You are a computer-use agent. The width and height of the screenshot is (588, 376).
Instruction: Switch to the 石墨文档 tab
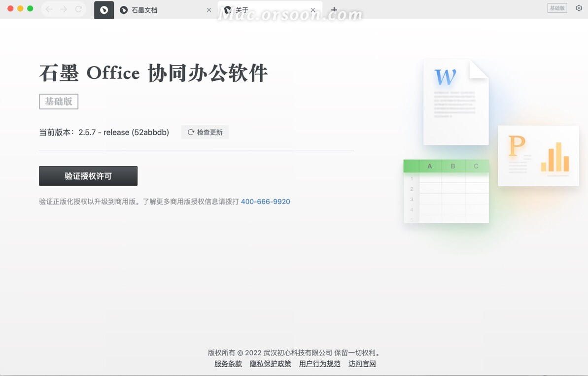tap(165, 10)
